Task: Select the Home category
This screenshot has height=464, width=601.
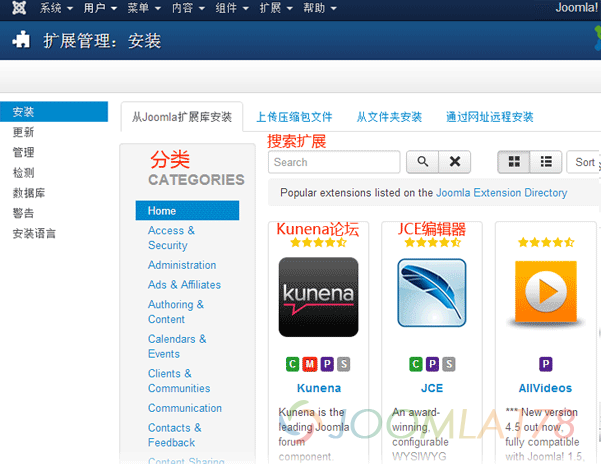Action: pyautogui.click(x=187, y=210)
